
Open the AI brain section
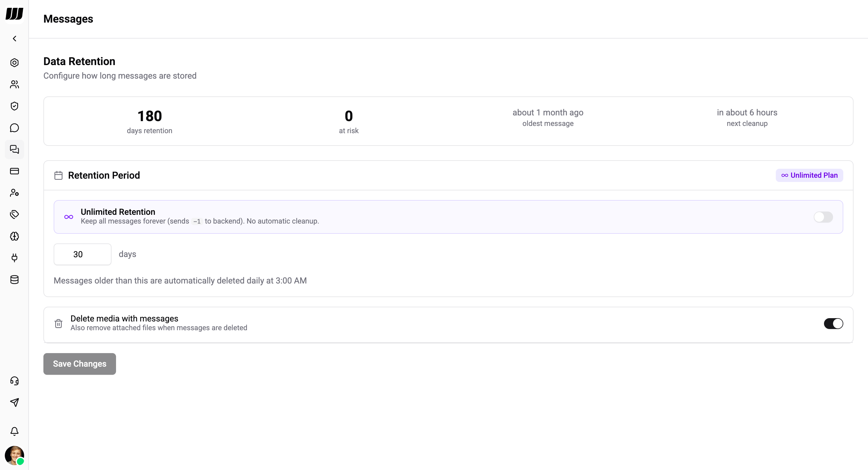coord(14,237)
